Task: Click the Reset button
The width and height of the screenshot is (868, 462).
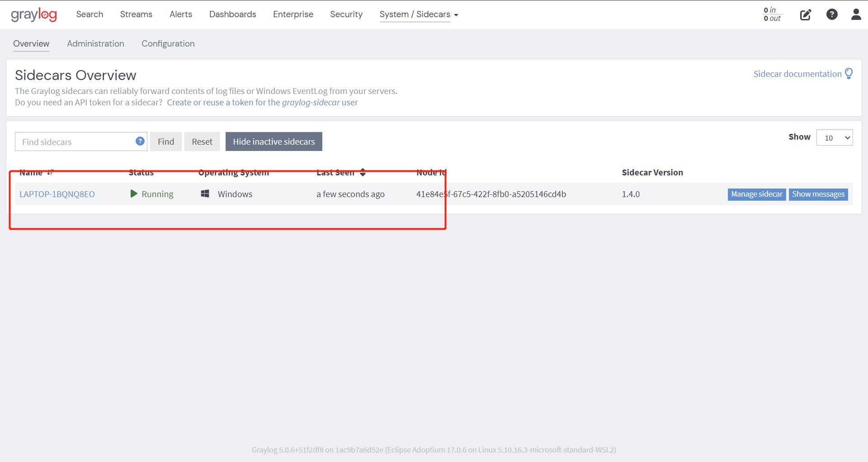Action: (202, 141)
